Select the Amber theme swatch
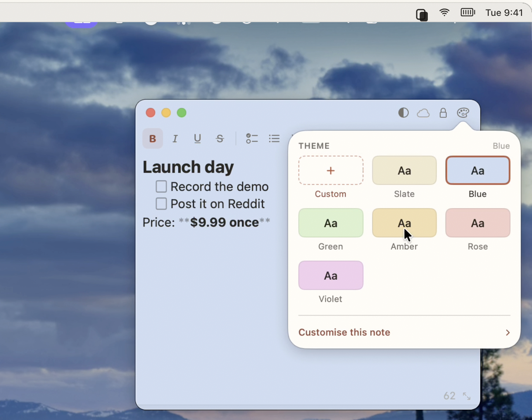This screenshot has width=532, height=420. tap(405, 223)
